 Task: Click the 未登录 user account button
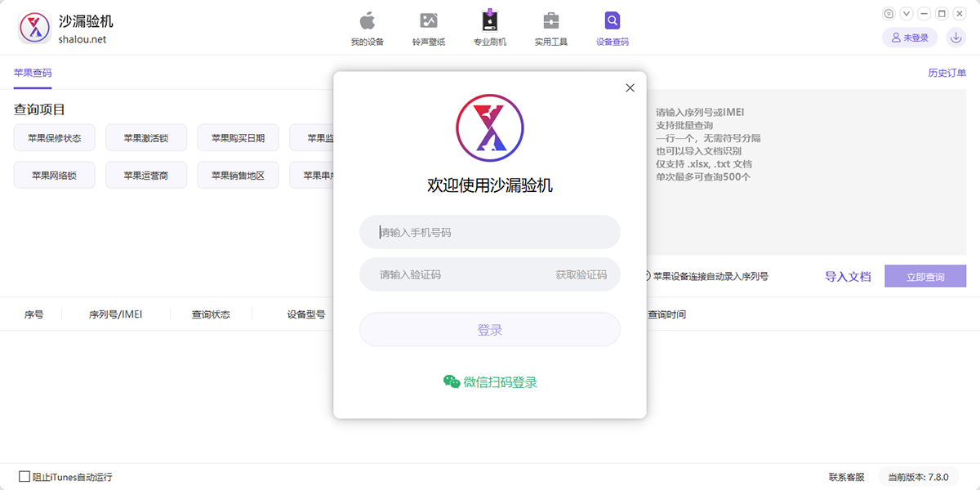(910, 38)
